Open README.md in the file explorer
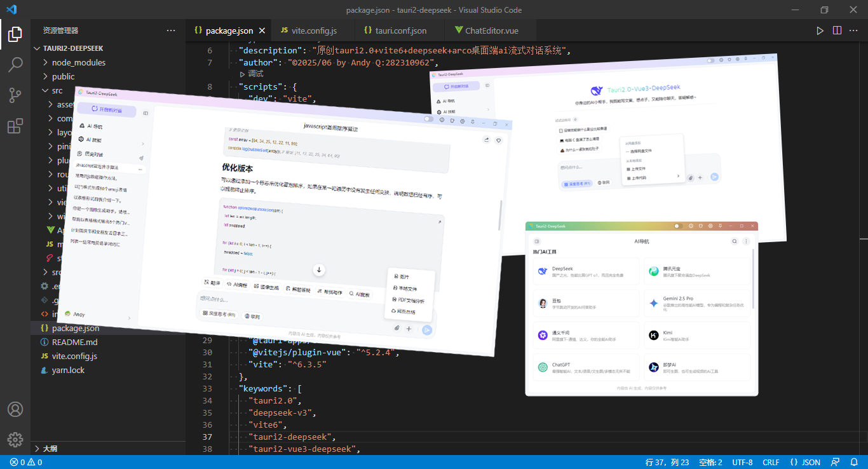868x469 pixels. pos(74,342)
